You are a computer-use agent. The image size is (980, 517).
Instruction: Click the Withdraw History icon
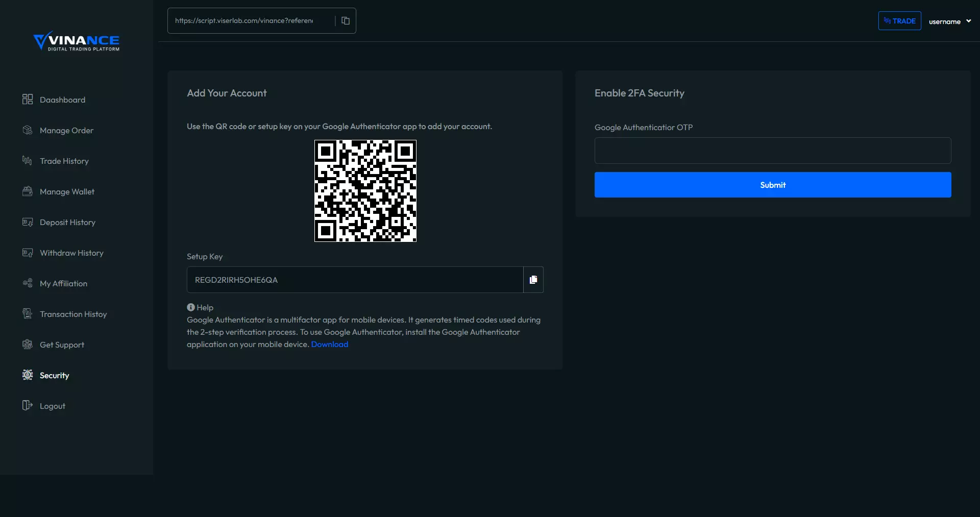[x=28, y=252]
